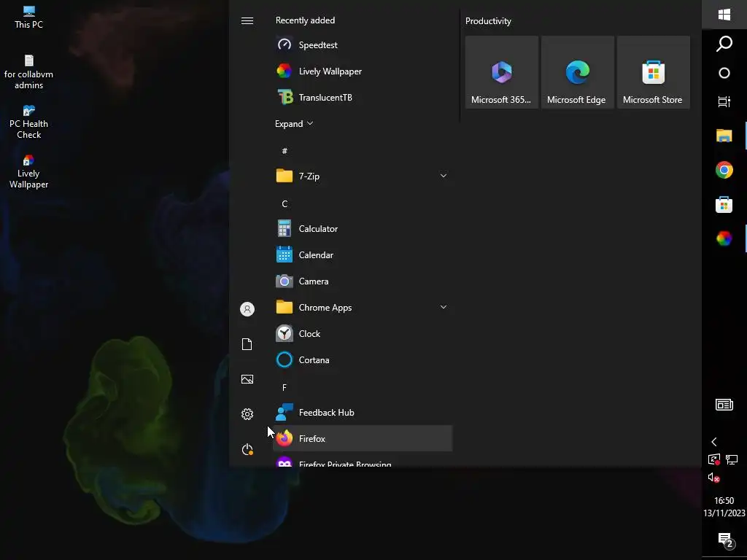The width and height of the screenshot is (747, 560).
Task: Launch Firefox from the app list
Action: click(362, 438)
